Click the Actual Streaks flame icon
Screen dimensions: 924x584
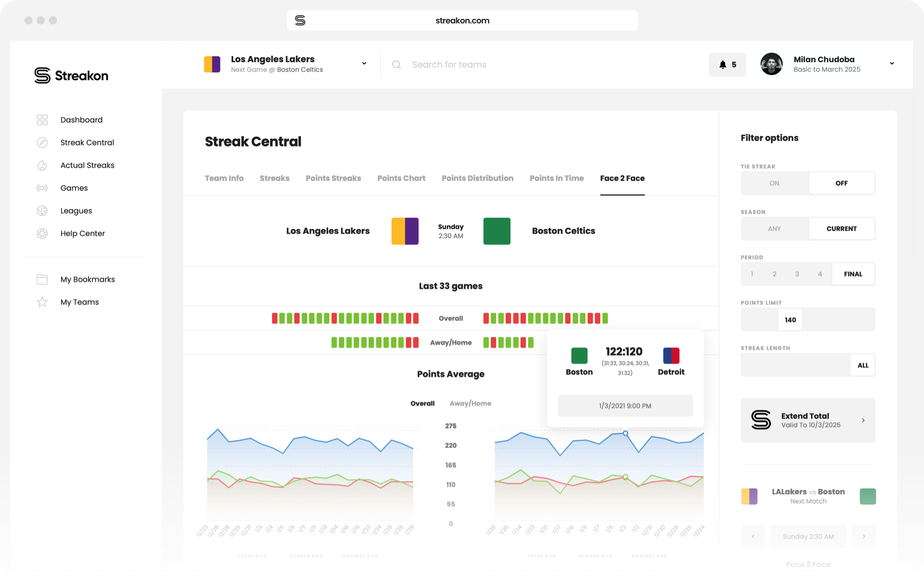pos(42,165)
